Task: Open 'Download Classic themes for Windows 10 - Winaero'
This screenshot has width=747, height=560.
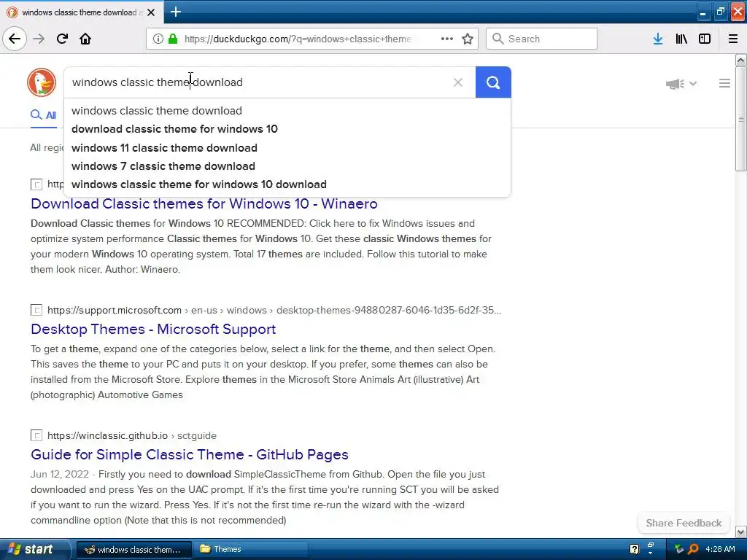Action: coord(204,204)
